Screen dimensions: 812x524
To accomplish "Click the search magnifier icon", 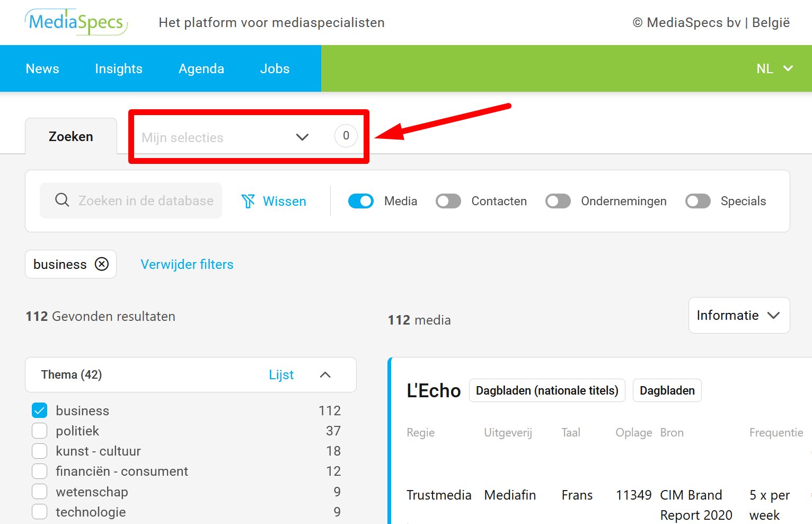I will 62,200.
